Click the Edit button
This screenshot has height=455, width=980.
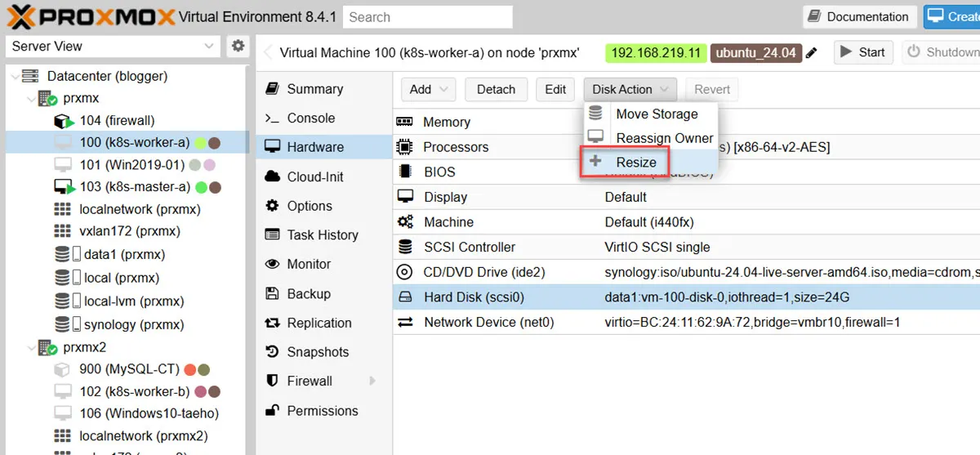555,89
